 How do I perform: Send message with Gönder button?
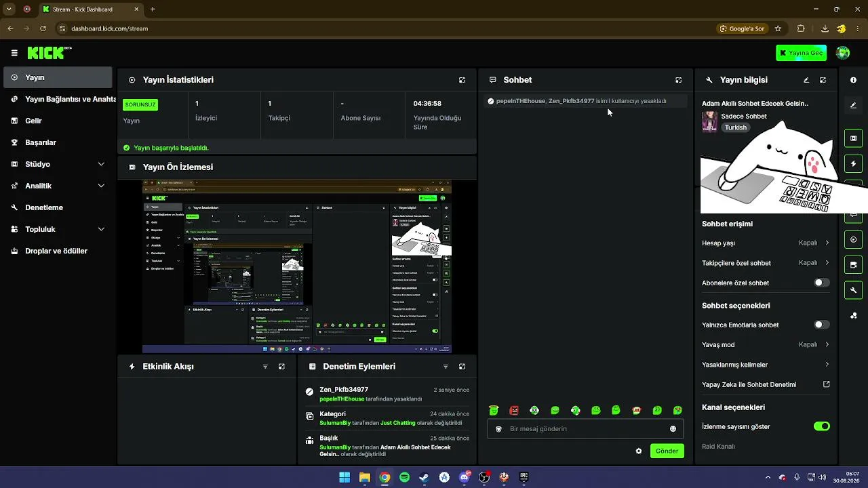[x=667, y=451]
